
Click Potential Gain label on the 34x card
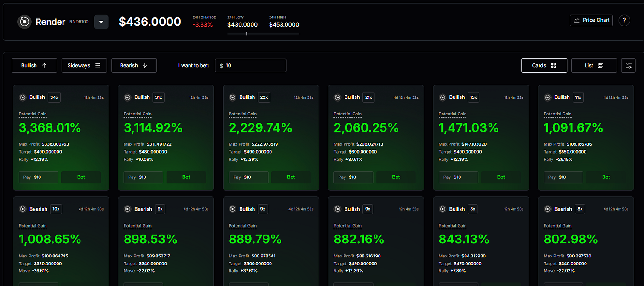[x=33, y=114]
